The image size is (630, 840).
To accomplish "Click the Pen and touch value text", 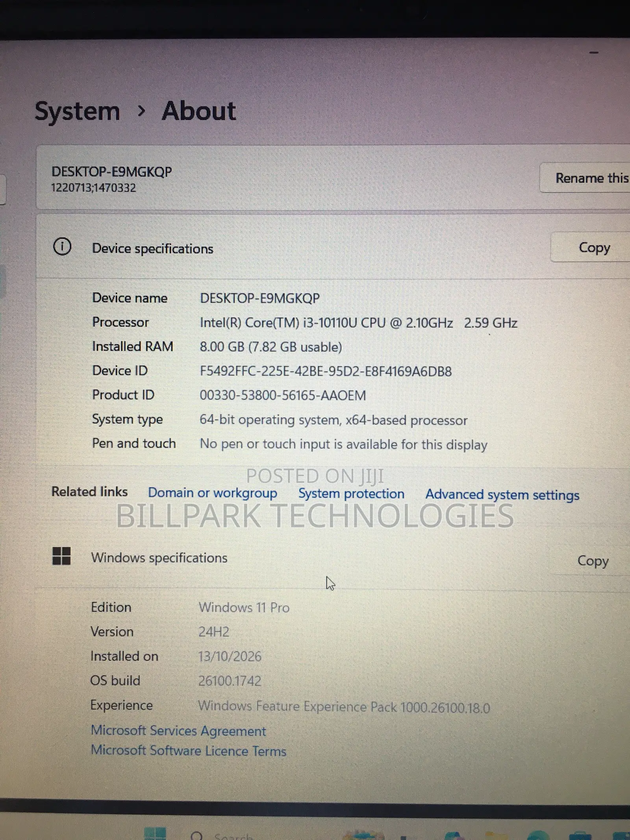I will click(x=344, y=444).
